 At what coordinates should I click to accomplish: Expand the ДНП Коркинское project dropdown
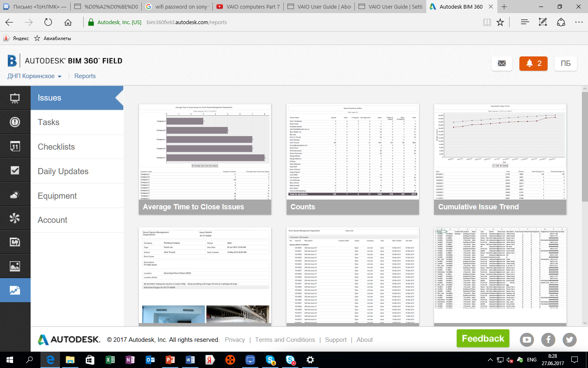(35, 76)
